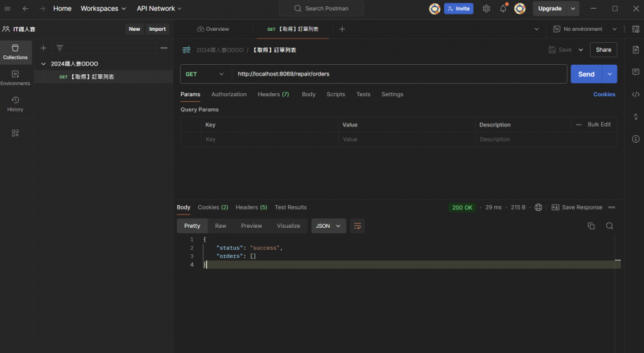Open the notifications bell
This screenshot has height=353, width=644.
(x=503, y=9)
